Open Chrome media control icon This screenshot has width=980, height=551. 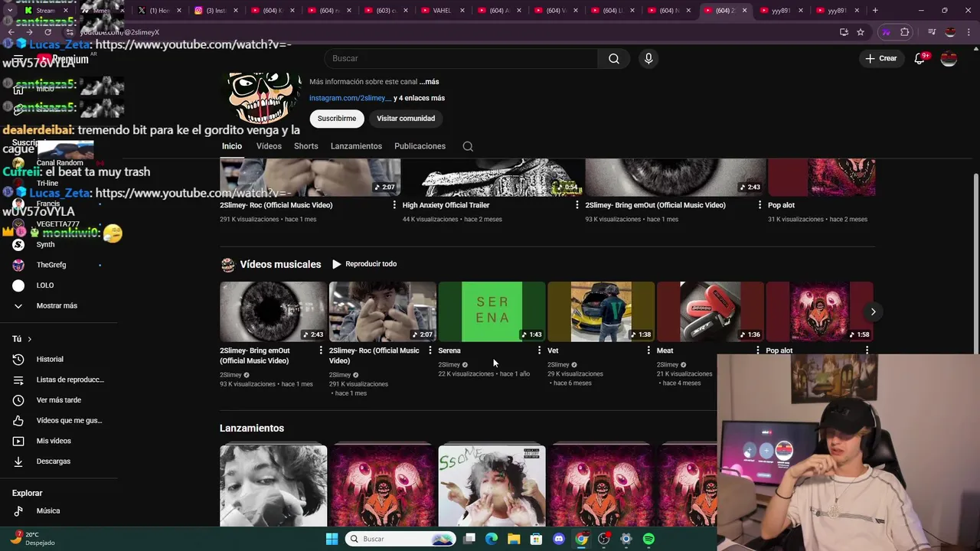(x=932, y=32)
